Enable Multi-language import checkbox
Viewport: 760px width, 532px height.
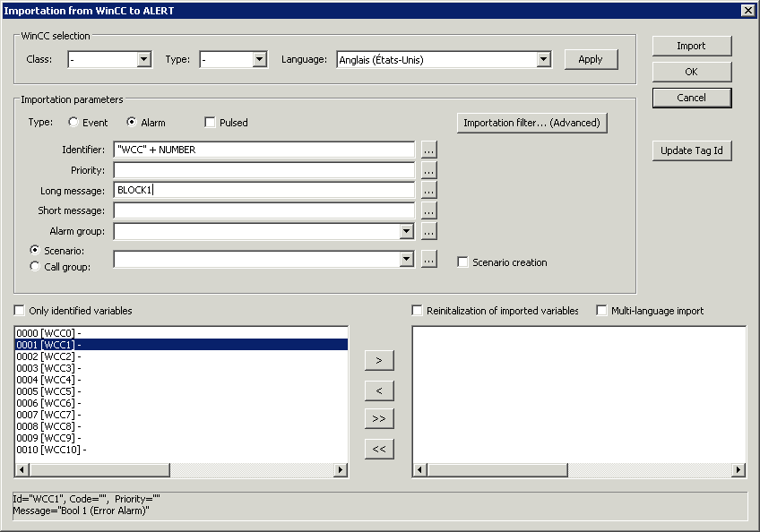coord(602,311)
